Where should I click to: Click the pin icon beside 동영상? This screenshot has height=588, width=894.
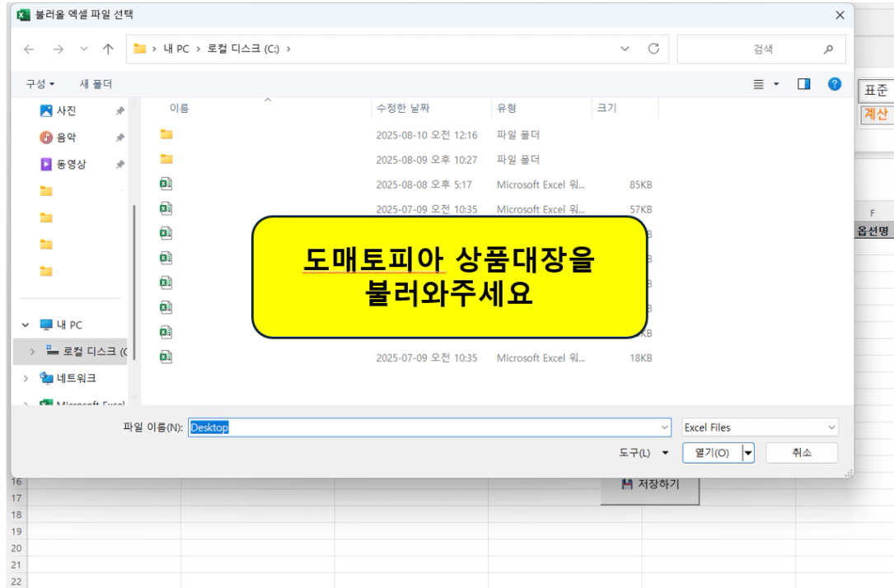(x=119, y=164)
